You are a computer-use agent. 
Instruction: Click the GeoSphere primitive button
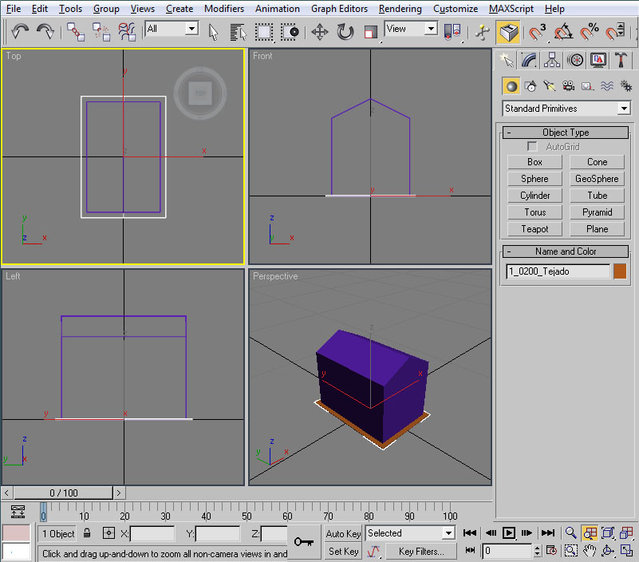tap(596, 179)
